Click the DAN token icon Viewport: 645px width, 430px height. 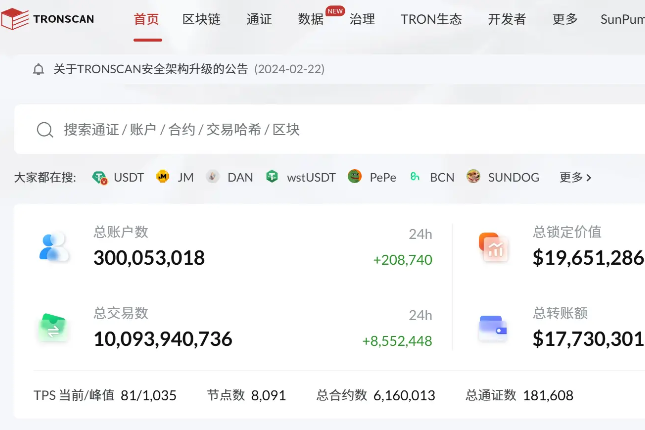tap(213, 177)
